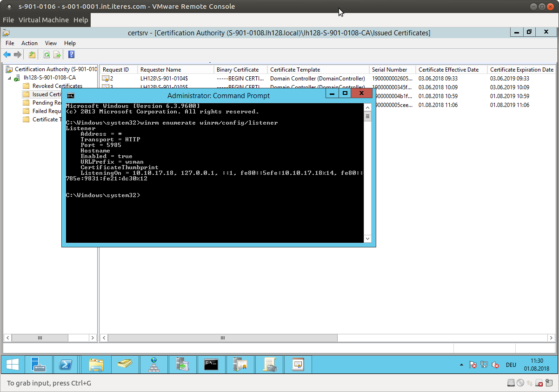Open the taskbar clock showing 11:30

coord(537,365)
